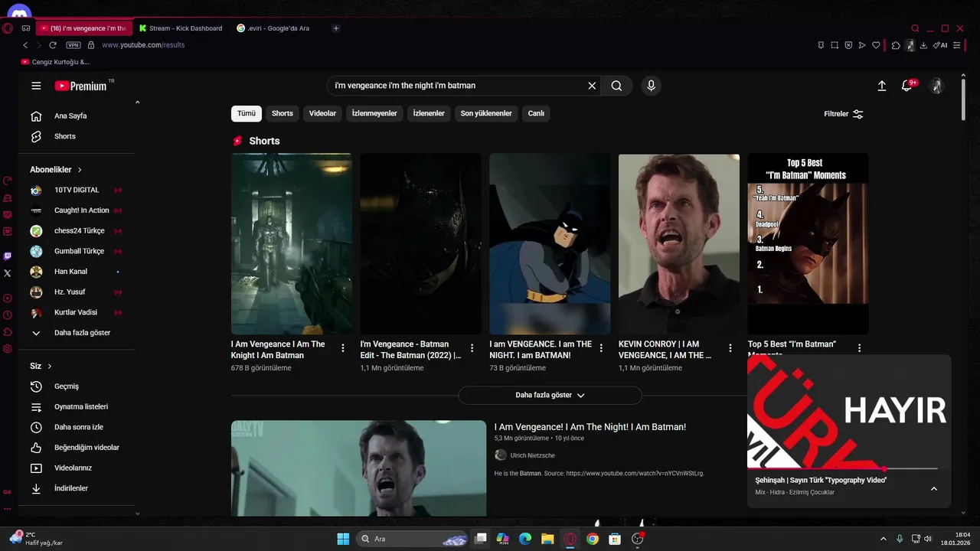The width and height of the screenshot is (980, 551).
Task: Open the YouTube account avatar menu
Action: pos(936,86)
